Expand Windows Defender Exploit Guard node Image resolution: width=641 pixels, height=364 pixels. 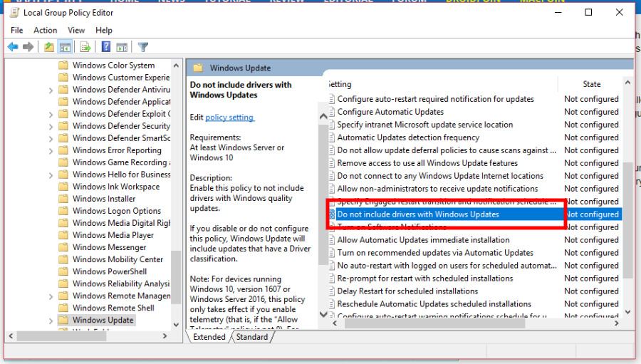tap(51, 115)
